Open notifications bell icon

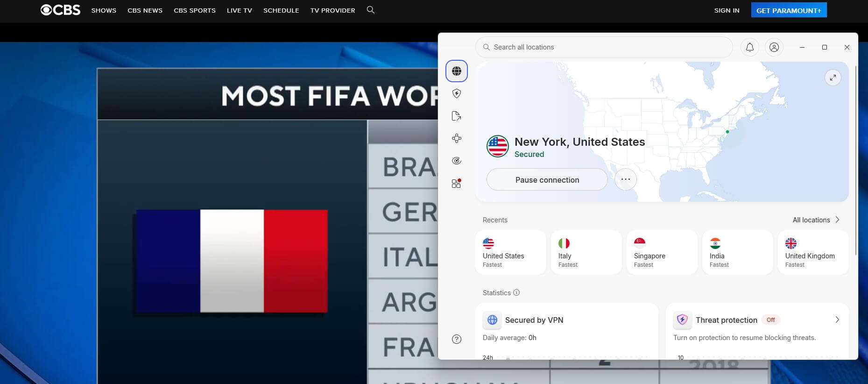(750, 47)
